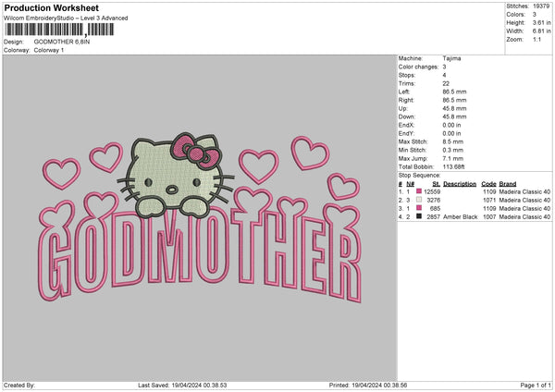Click stitch count '12559' in stop row 1

click(432, 191)
